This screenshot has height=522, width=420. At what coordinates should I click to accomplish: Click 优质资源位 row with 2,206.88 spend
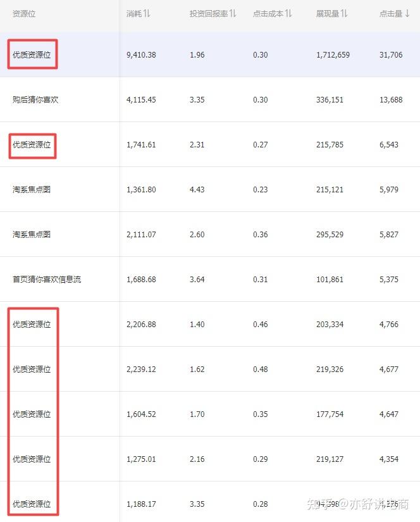pyautogui.click(x=32, y=325)
